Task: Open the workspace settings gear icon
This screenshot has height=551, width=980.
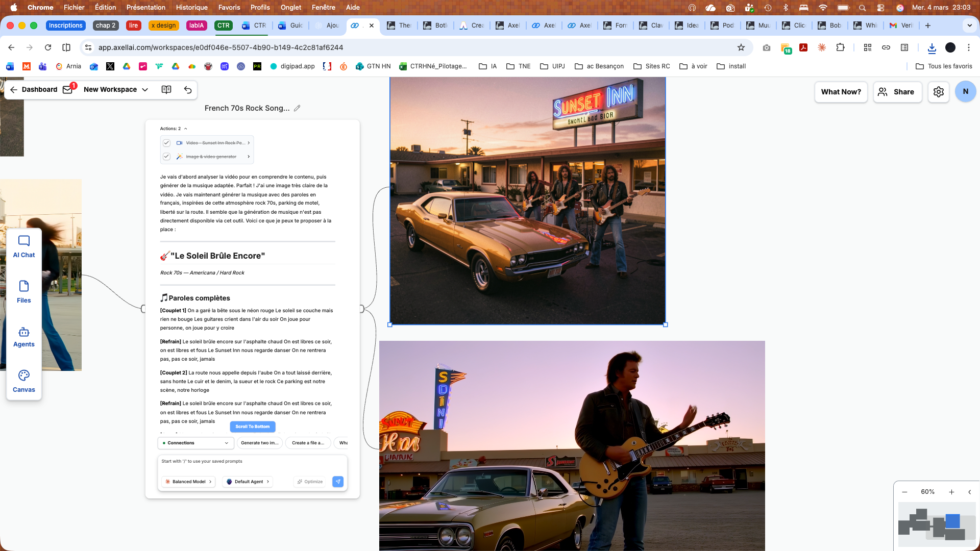Action: click(x=938, y=92)
